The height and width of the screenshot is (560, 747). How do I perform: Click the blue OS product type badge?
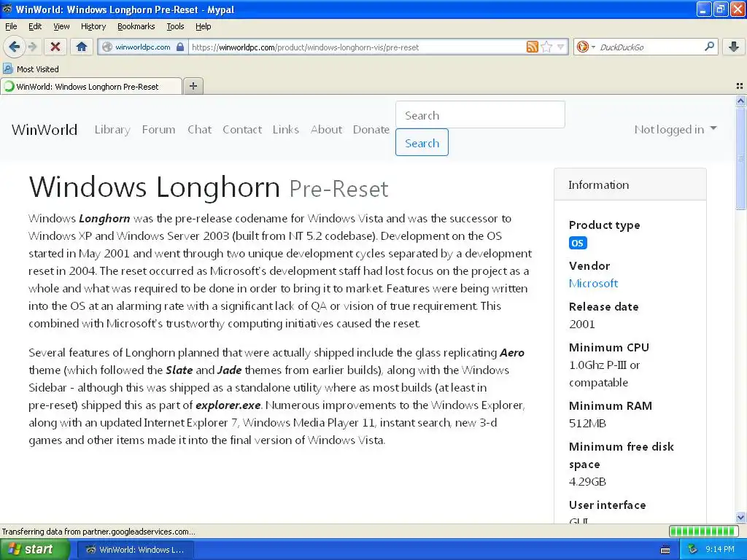click(x=578, y=243)
